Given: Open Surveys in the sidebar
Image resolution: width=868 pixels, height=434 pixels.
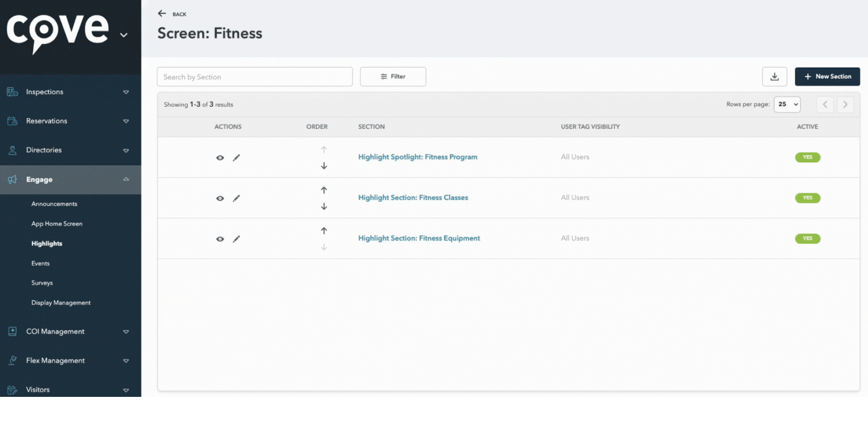Looking at the screenshot, I should (x=42, y=283).
